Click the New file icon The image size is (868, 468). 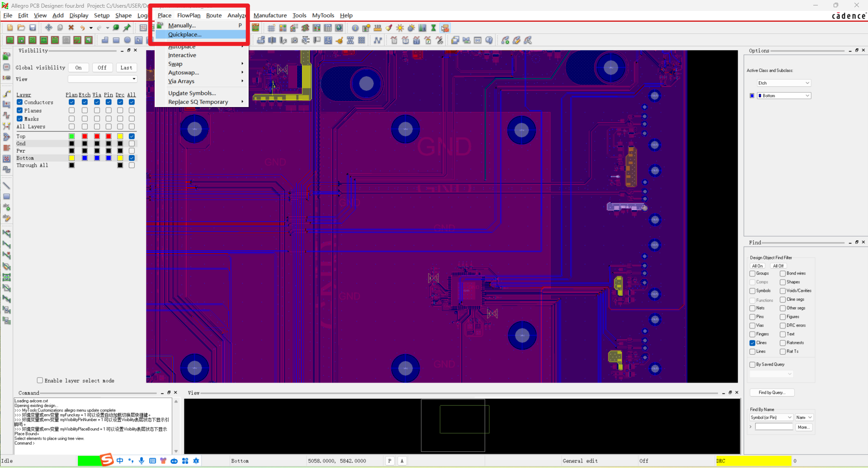point(10,28)
